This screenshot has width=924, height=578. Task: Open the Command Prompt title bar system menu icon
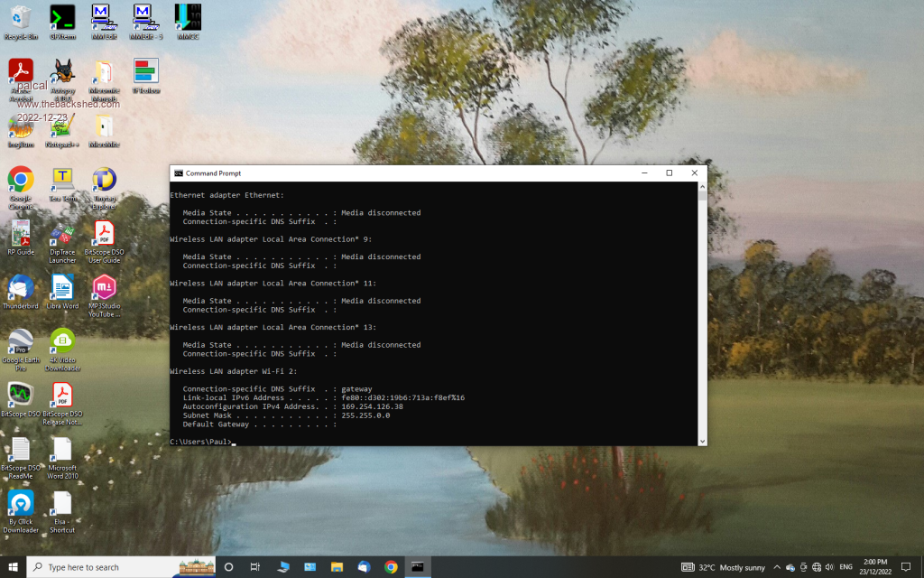(179, 172)
